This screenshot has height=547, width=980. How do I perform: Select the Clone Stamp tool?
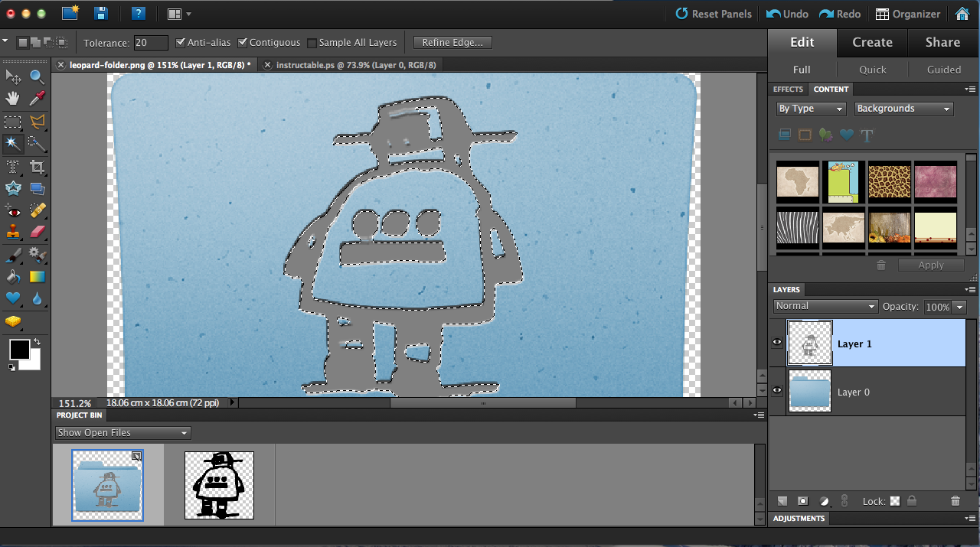click(x=13, y=231)
